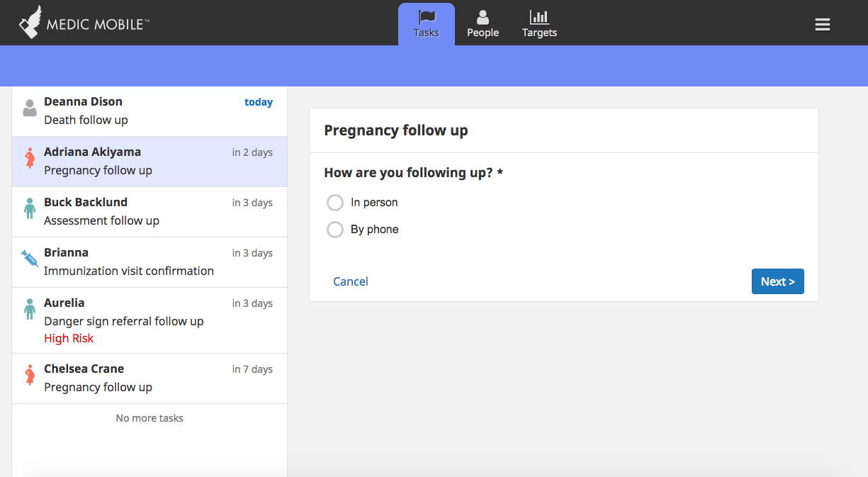The height and width of the screenshot is (477, 868).
Task: Click the In person option label
Action: click(x=374, y=203)
